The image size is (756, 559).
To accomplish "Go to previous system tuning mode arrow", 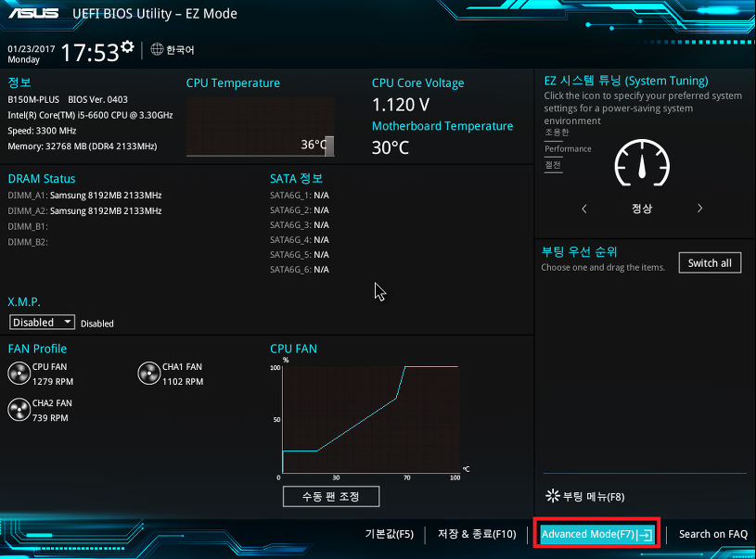I will point(584,209).
